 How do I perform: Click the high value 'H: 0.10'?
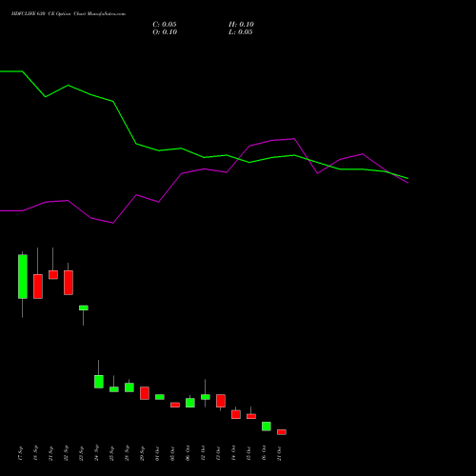241,25
